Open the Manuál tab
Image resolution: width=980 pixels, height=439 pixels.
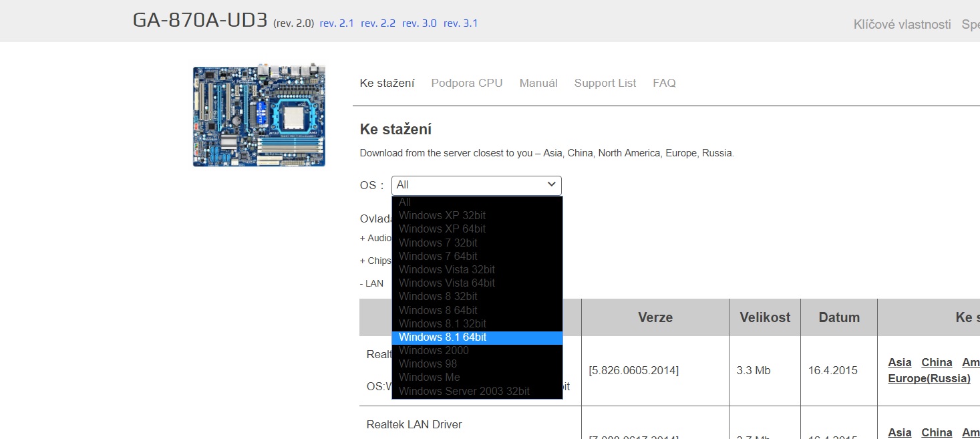(x=538, y=83)
